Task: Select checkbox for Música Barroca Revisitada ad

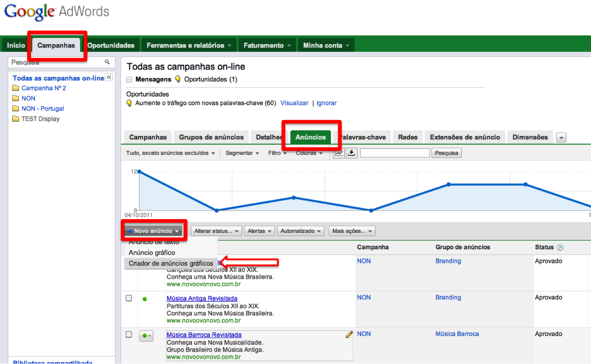Action: (129, 334)
